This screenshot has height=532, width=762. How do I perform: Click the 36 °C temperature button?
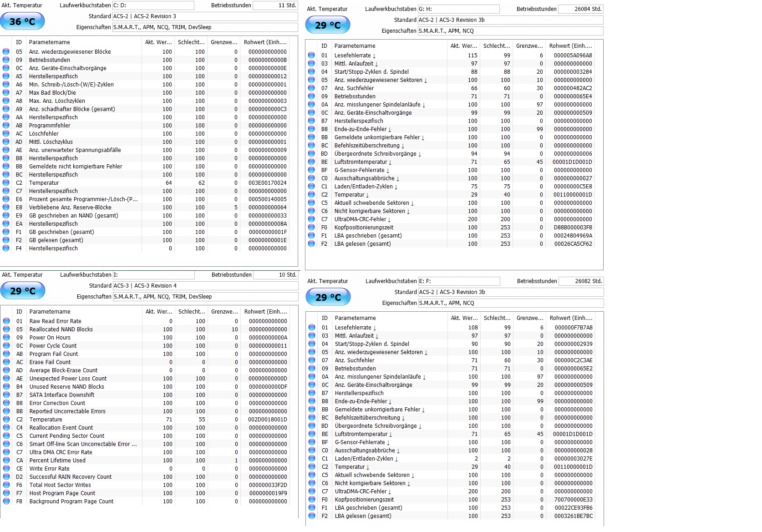pos(22,21)
